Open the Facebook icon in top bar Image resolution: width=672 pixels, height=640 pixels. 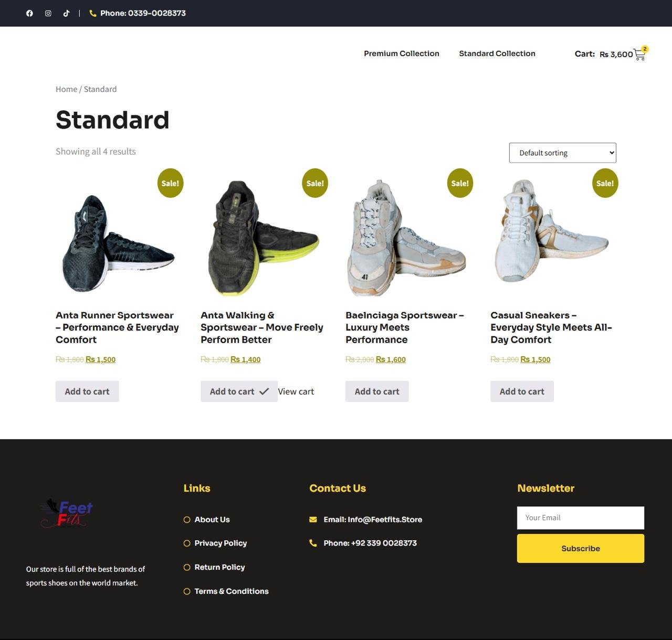point(29,13)
